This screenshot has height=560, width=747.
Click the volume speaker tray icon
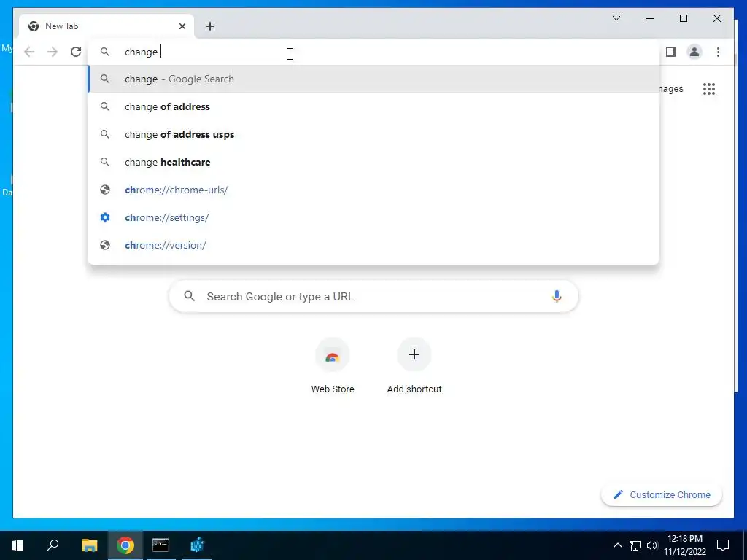pos(652,545)
